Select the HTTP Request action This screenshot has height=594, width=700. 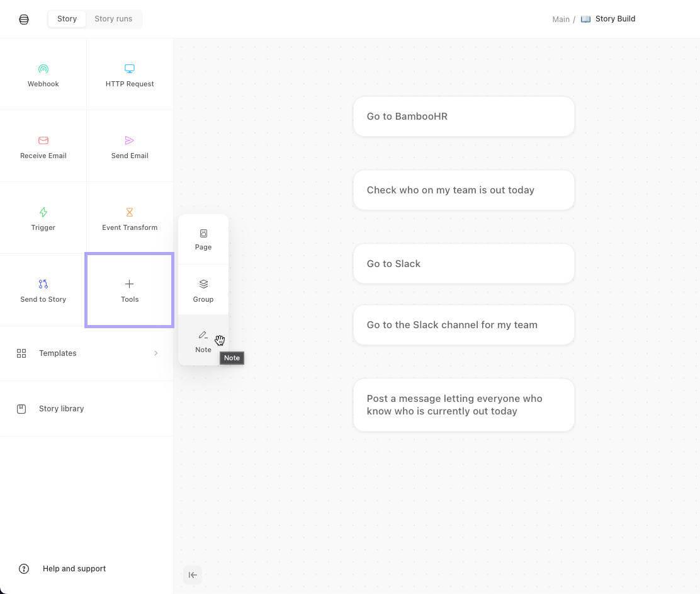[130, 74]
